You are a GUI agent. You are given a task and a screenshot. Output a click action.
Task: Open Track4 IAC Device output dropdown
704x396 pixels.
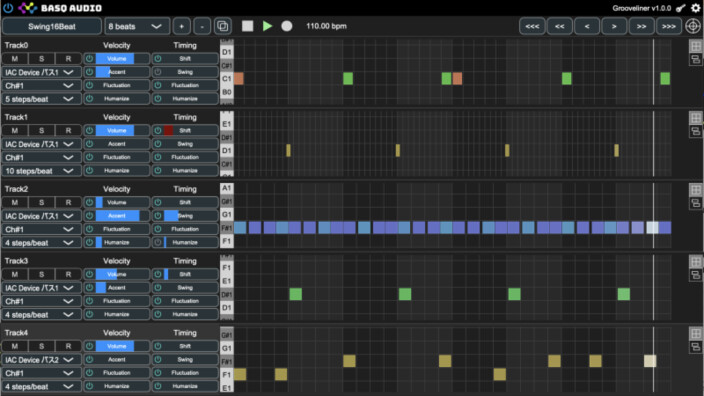point(41,360)
